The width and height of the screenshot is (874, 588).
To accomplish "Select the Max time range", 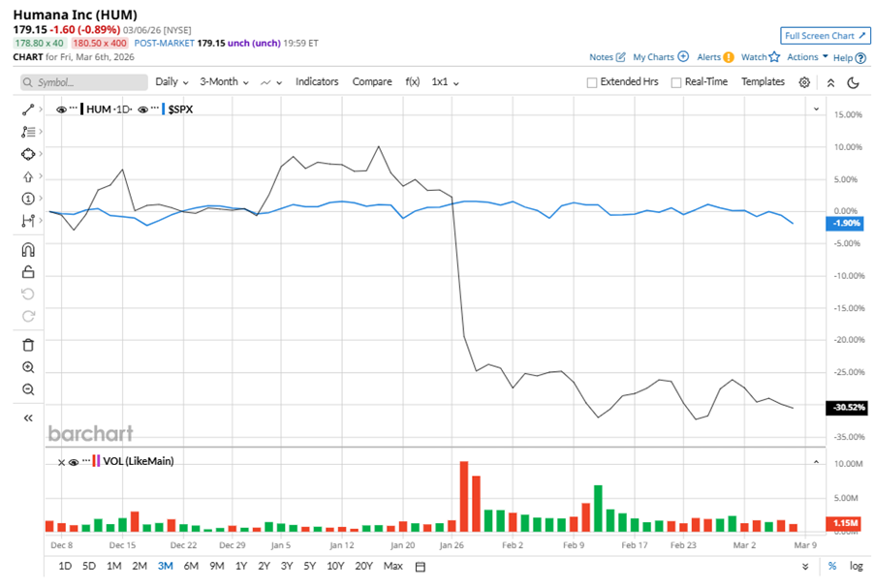I will pyautogui.click(x=393, y=566).
